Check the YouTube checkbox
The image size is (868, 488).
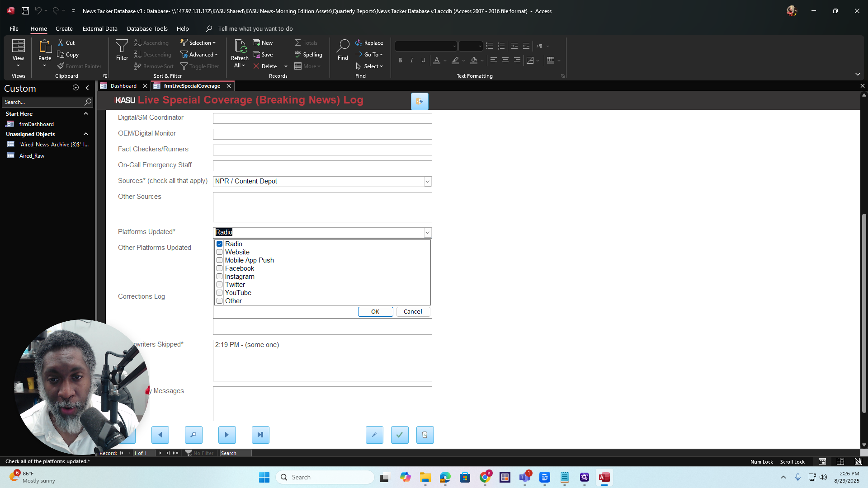219,293
